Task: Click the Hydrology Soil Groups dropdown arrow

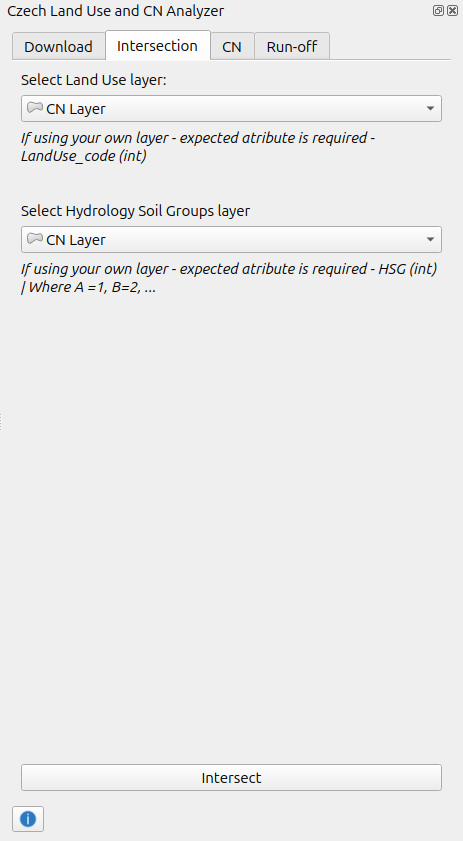Action: click(x=430, y=239)
